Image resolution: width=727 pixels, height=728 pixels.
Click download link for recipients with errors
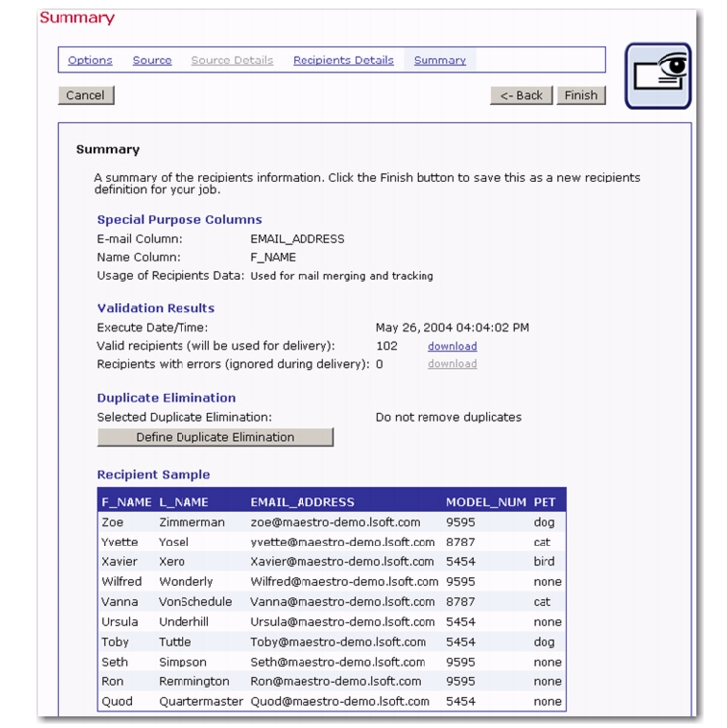pos(452,364)
